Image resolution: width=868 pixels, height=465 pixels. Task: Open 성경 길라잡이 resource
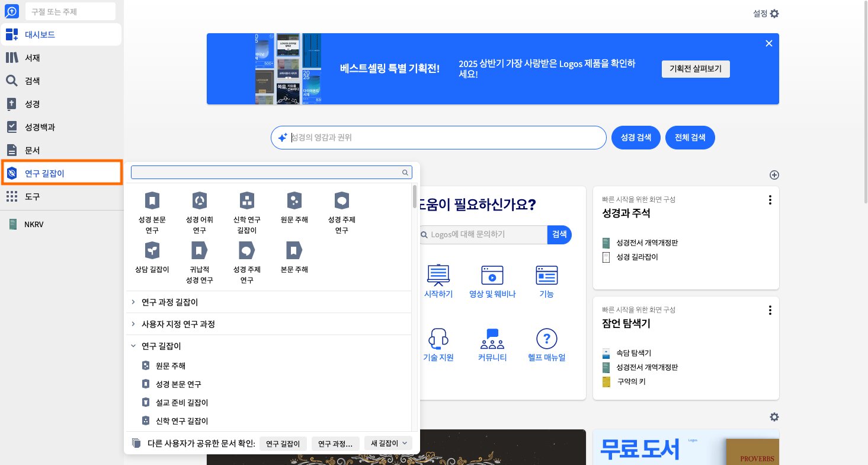[637, 257]
